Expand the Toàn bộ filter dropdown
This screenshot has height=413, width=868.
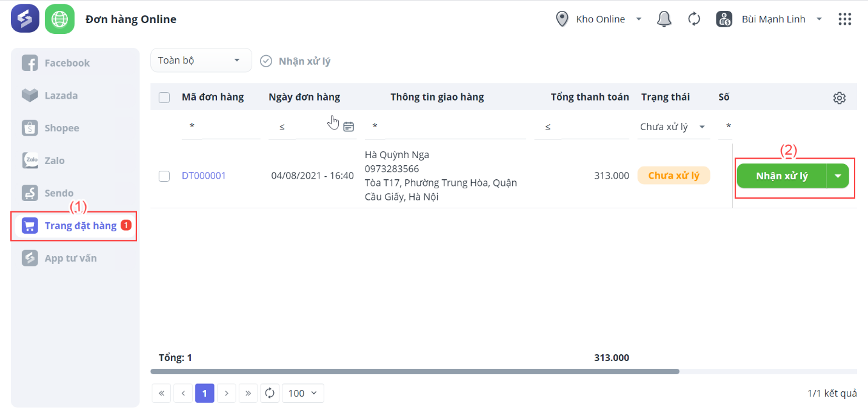[x=201, y=61]
